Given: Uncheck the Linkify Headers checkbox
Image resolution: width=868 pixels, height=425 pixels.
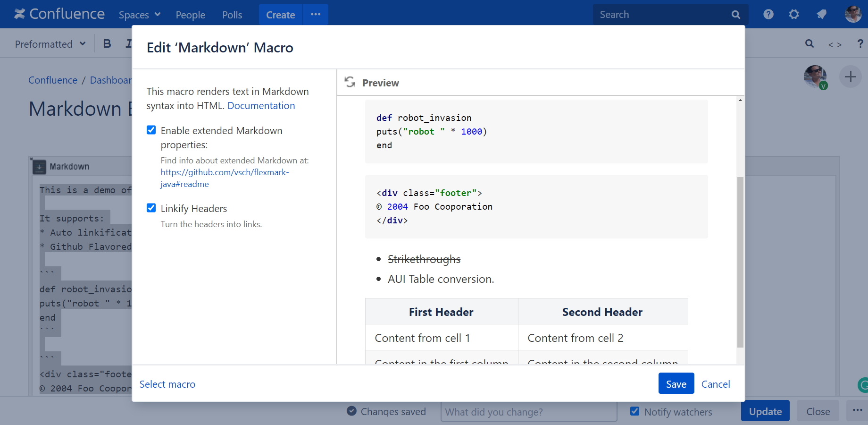Looking at the screenshot, I should point(151,208).
